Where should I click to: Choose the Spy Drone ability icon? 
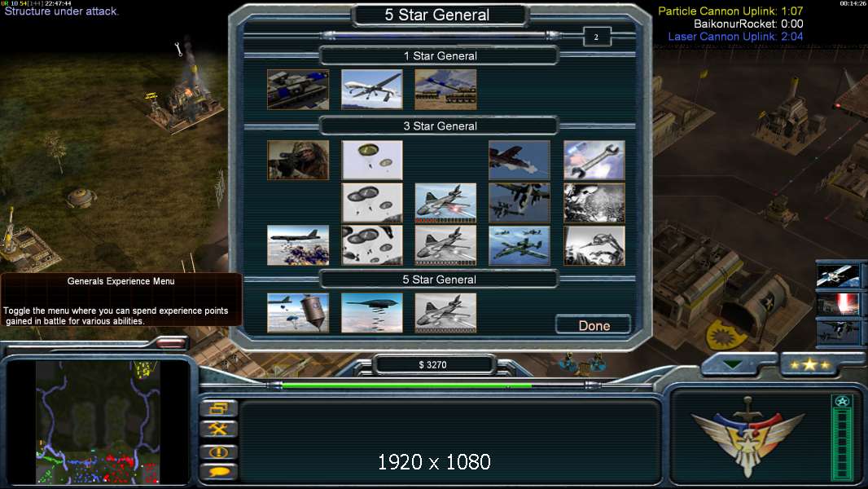click(372, 89)
